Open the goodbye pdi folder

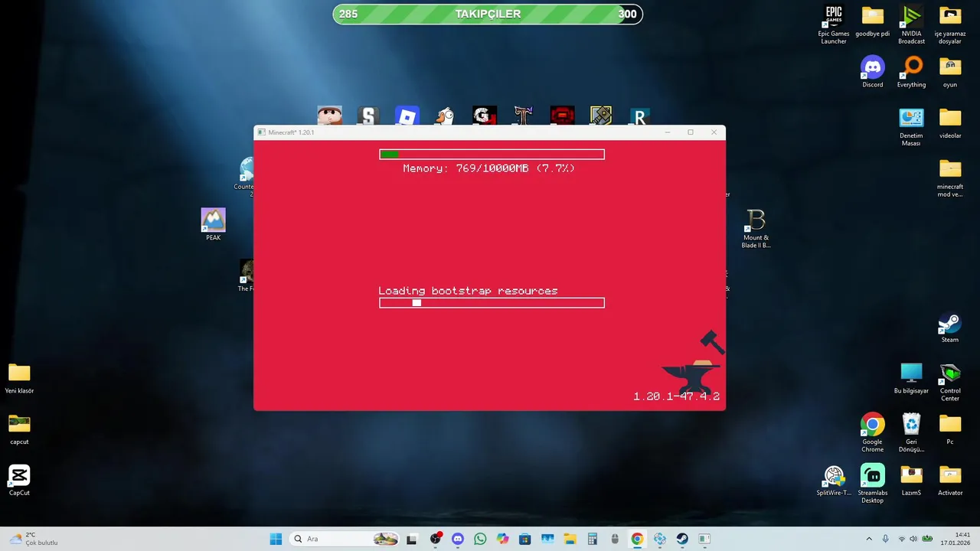[x=872, y=21]
